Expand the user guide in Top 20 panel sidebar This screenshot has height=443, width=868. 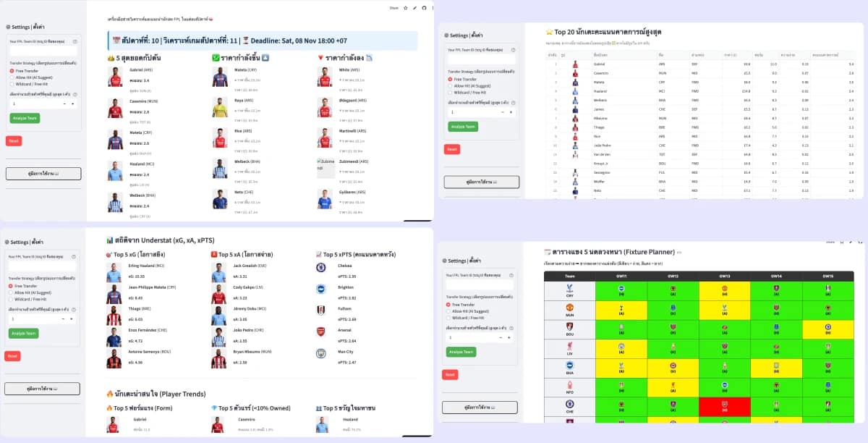point(481,182)
